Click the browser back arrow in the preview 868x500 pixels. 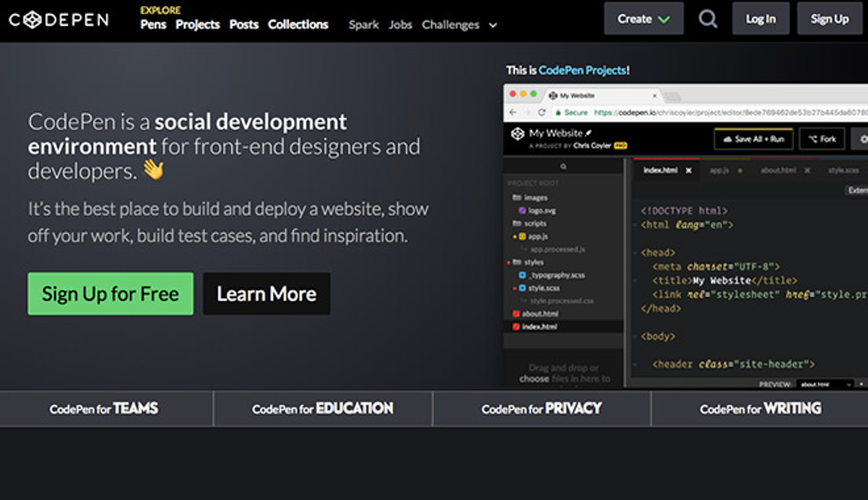(513, 113)
